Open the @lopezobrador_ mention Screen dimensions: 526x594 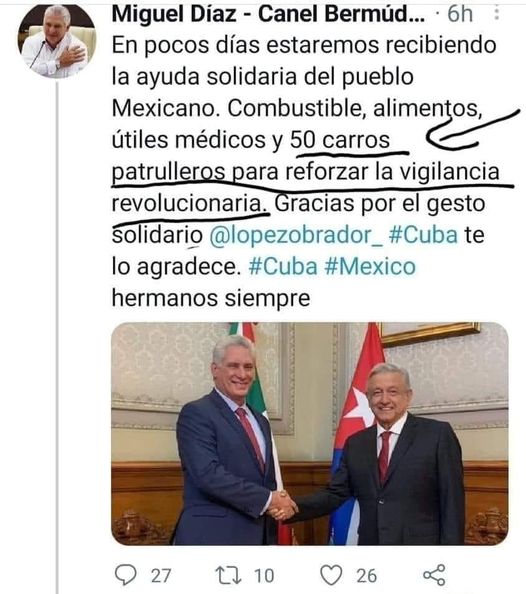click(x=296, y=235)
